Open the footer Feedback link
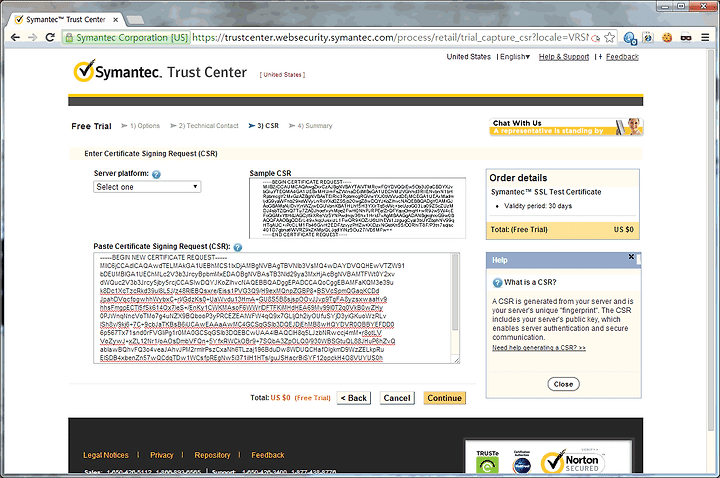720x478 pixels. coord(268,455)
